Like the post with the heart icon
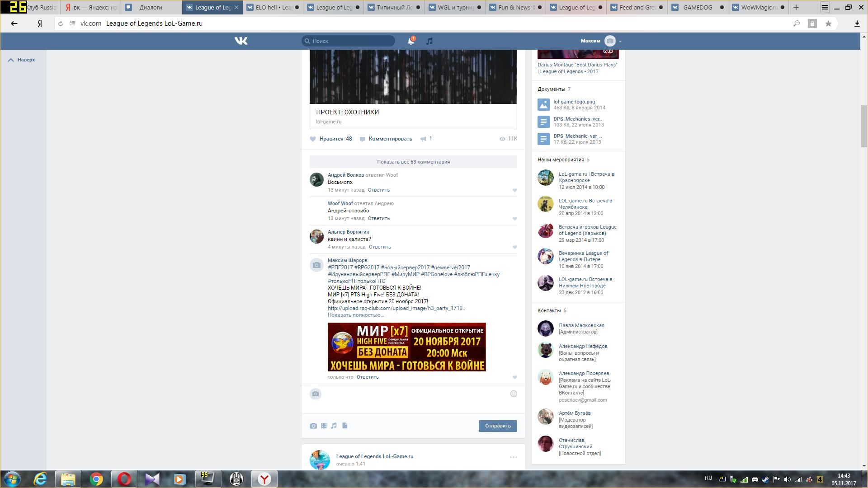Image resolution: width=868 pixels, height=488 pixels. click(x=313, y=139)
